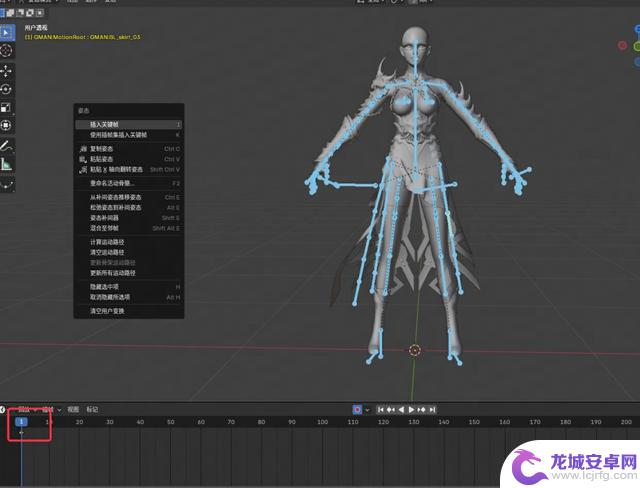Choose 隐藏选中项 menu entry
The image size is (640, 488).
click(x=129, y=287)
